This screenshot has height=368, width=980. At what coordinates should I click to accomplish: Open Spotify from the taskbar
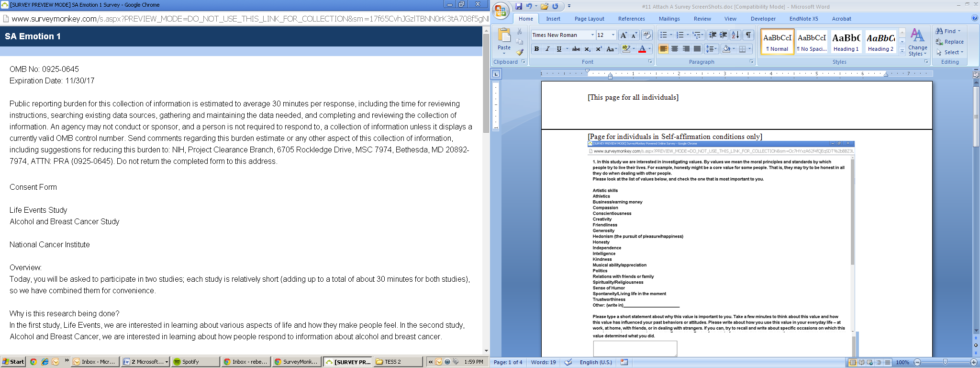pos(195,362)
